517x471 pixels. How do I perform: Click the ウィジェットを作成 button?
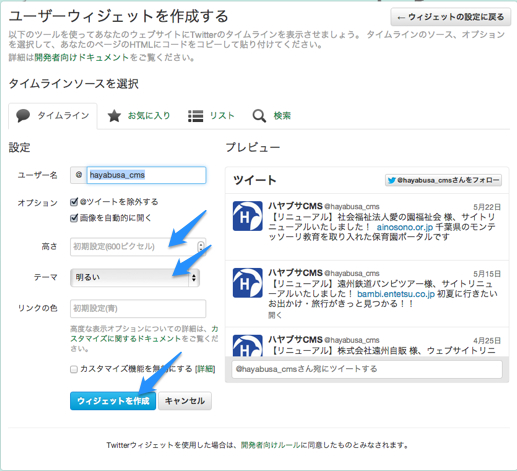113,401
